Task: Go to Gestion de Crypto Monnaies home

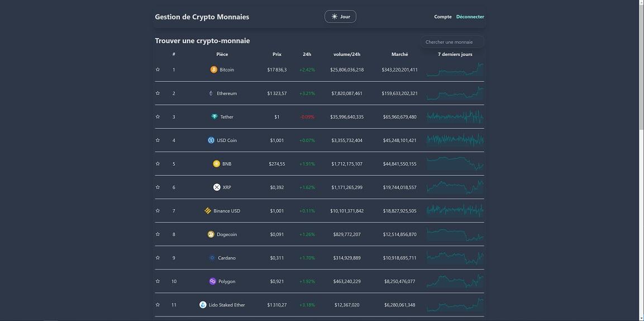Action: [202, 17]
